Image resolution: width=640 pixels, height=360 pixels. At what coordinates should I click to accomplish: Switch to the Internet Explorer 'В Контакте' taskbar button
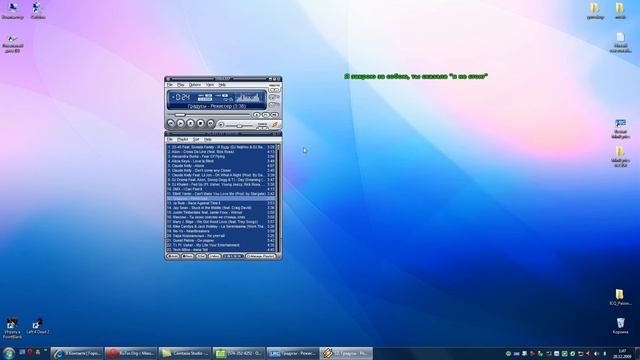78,353
